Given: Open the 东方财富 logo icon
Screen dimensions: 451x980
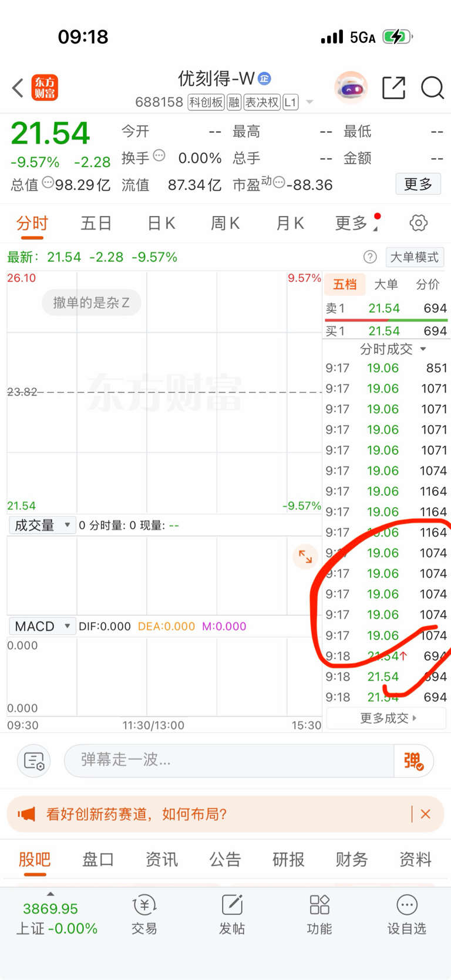Looking at the screenshot, I should 45,88.
